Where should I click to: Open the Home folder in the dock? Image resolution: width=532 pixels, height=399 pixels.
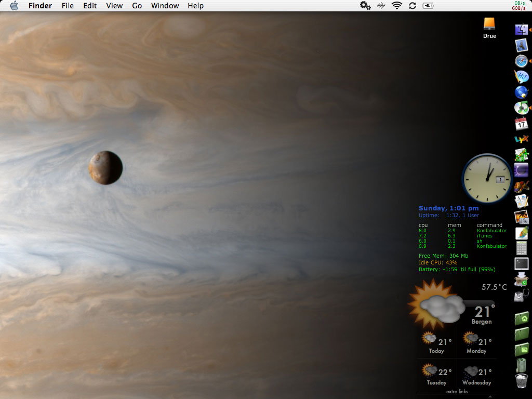[521, 318]
